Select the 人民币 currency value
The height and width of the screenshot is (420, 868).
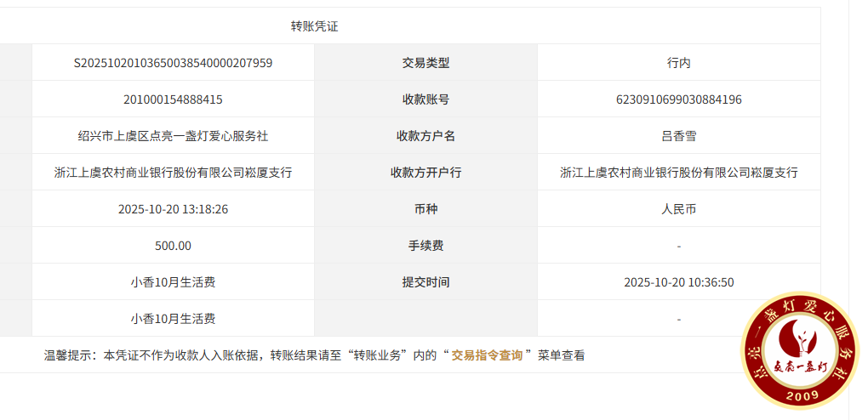[x=678, y=209]
